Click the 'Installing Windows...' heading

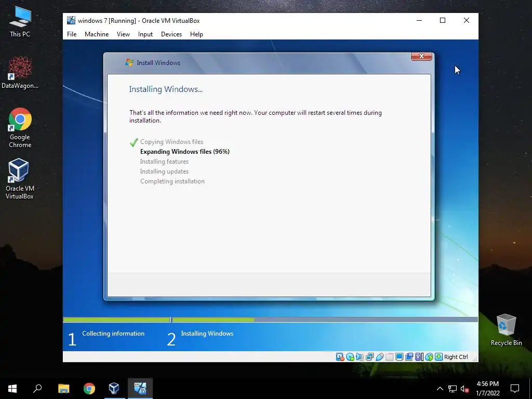point(166,89)
